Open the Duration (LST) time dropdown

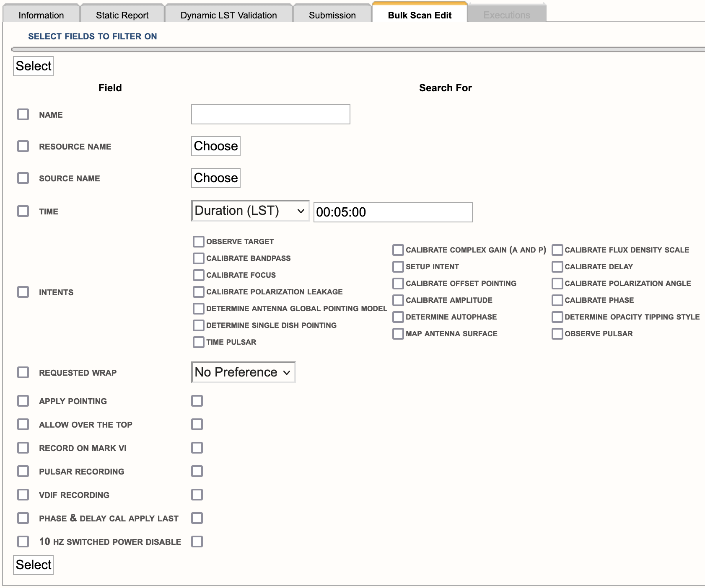tap(250, 211)
